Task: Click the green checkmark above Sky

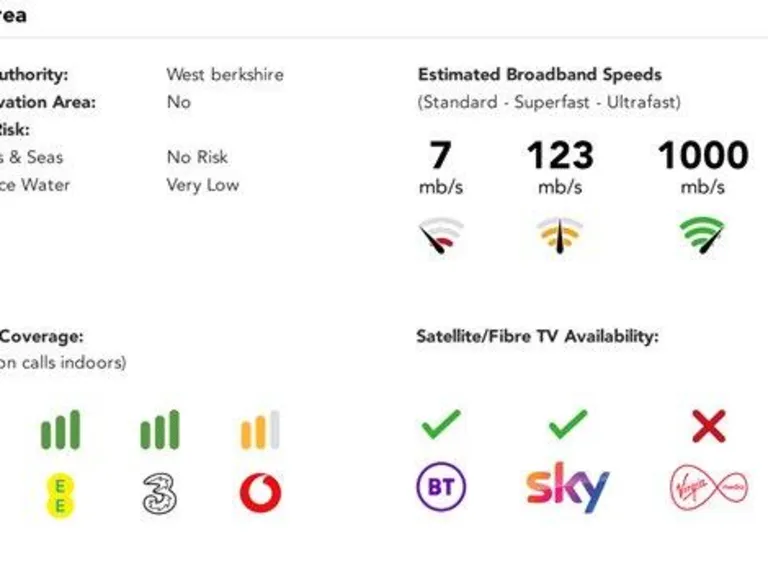Action: click(x=567, y=425)
